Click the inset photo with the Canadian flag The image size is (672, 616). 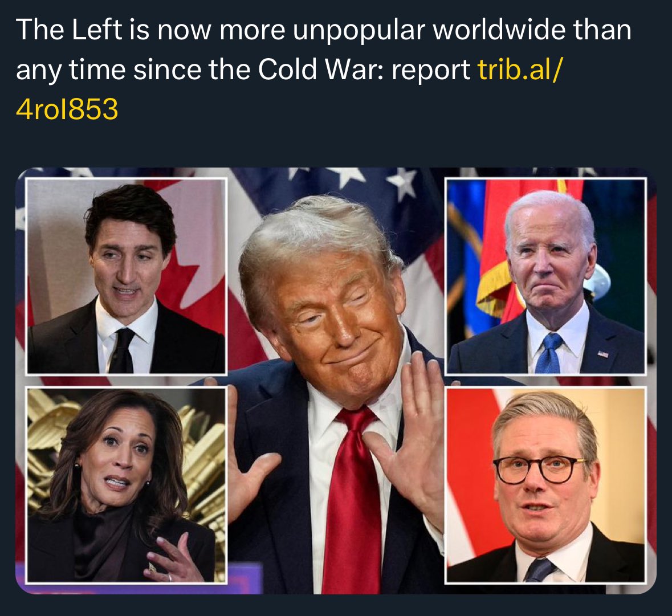(x=126, y=276)
